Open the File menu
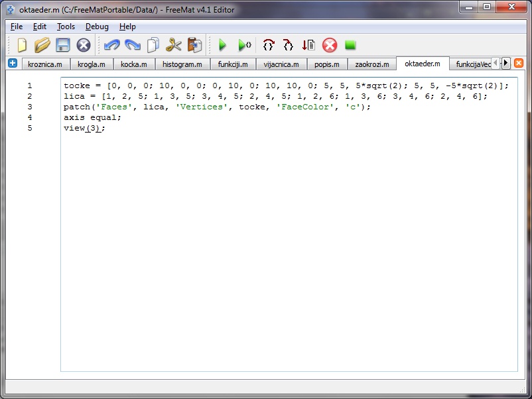 (17, 27)
